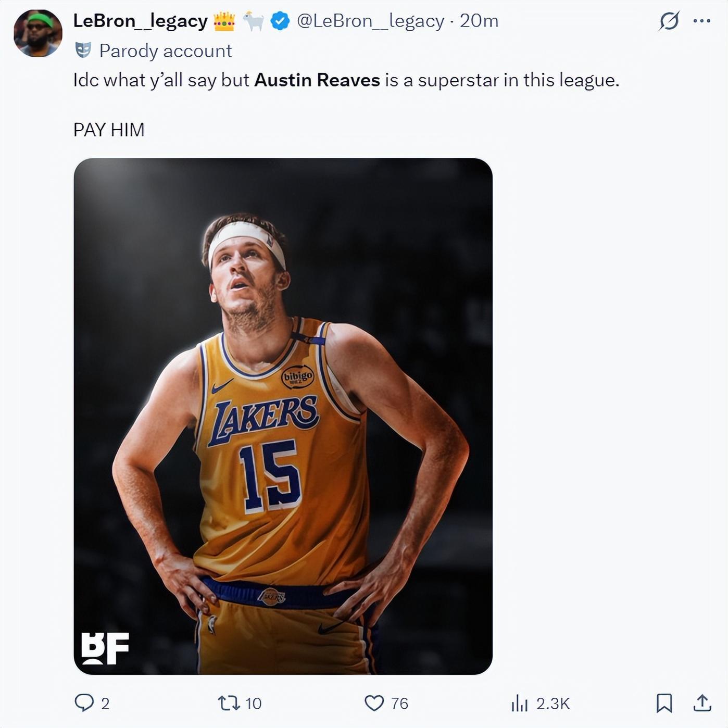Like the post with the heart
This screenshot has height=728, width=728.
tap(374, 703)
